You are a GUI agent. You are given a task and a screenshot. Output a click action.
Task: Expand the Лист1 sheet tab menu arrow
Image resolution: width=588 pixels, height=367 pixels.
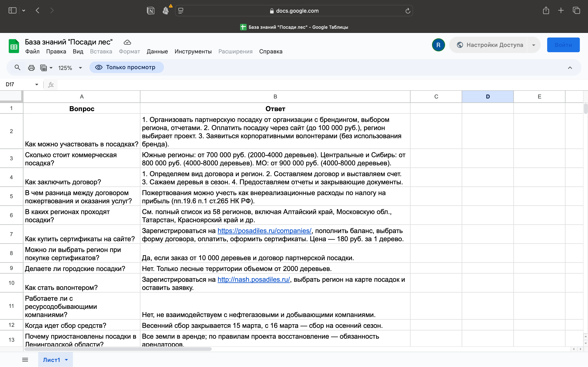pos(66,360)
